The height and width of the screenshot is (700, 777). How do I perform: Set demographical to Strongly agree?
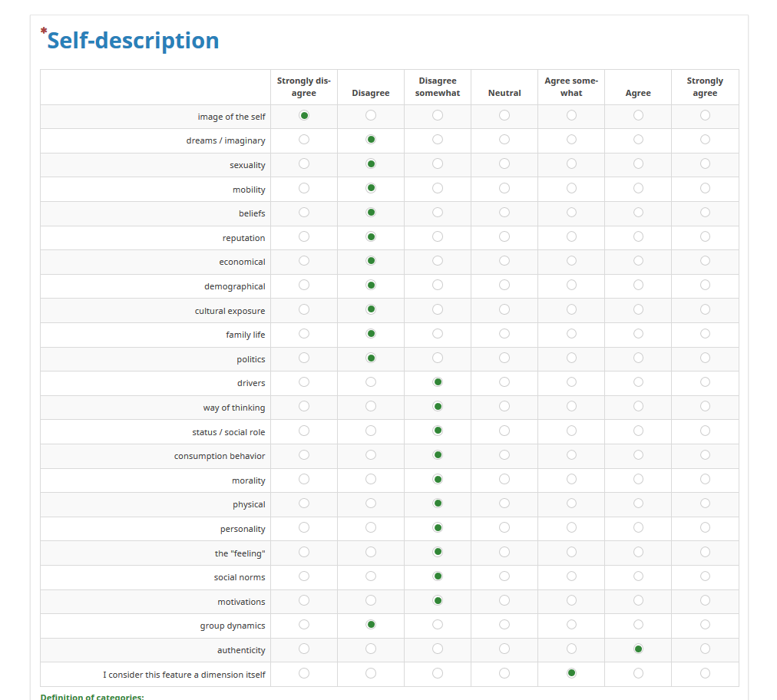click(x=705, y=285)
